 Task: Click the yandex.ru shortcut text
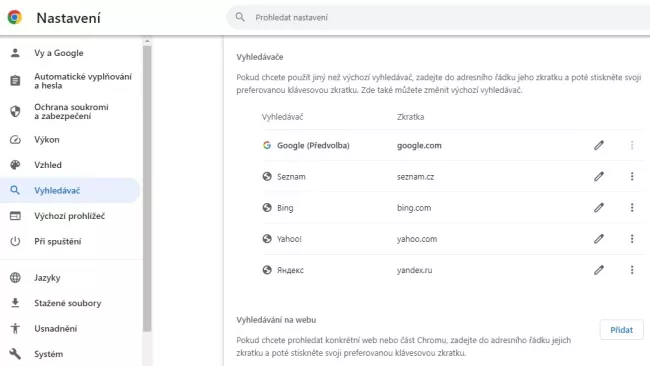[414, 270]
